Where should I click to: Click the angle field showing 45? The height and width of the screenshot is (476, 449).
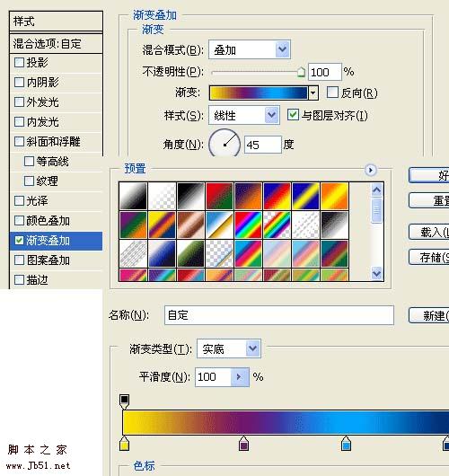coord(262,145)
